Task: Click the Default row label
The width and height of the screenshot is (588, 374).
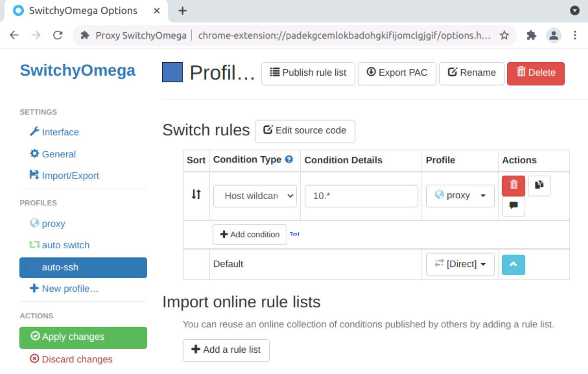Action: coord(228,264)
